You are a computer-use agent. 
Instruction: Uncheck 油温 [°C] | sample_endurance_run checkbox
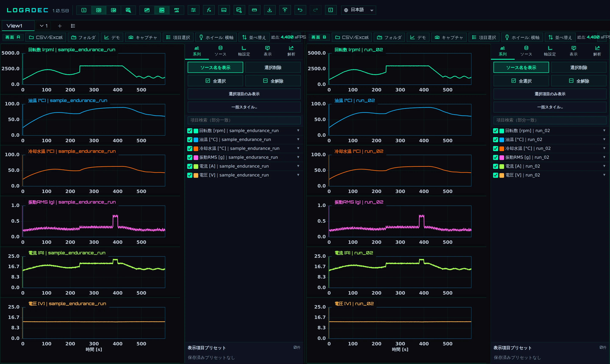pyautogui.click(x=190, y=139)
